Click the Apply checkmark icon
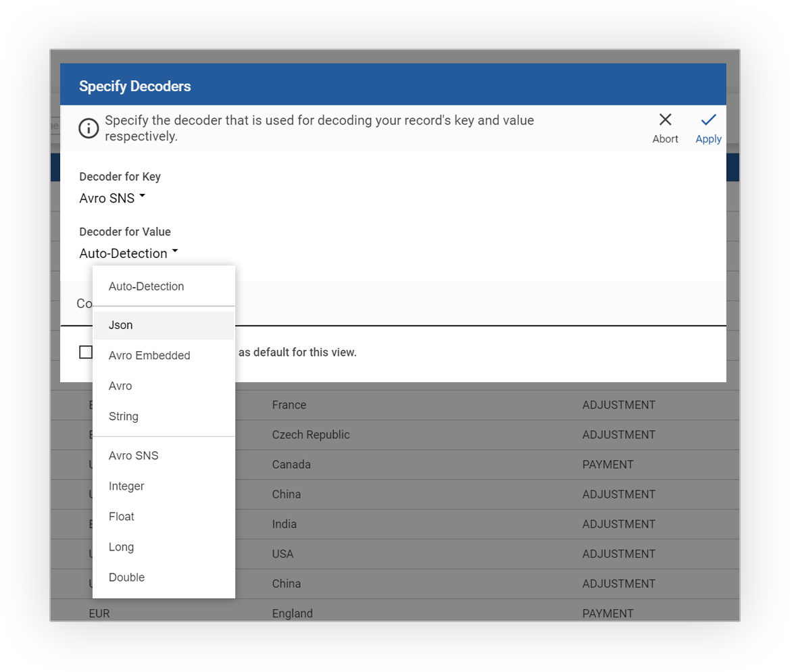The width and height of the screenshot is (790, 672). [708, 120]
